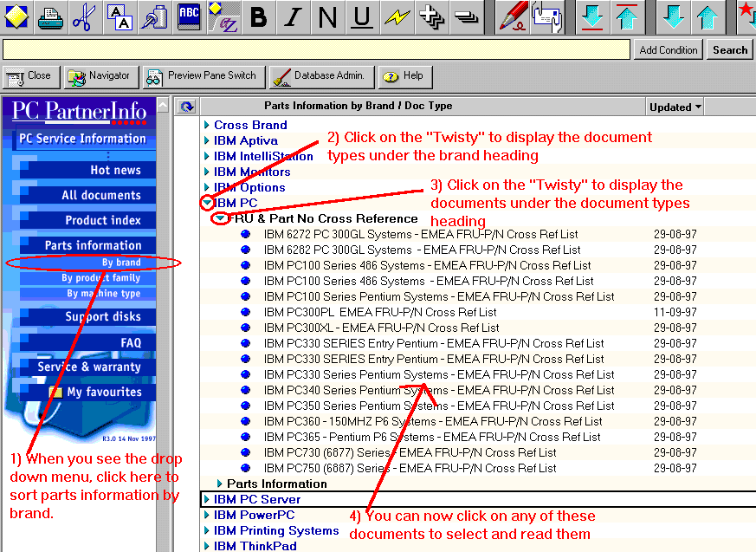
Task: Open IBM PC300PL EMEA FRU-P/N Cross Ref List
Action: point(380,312)
